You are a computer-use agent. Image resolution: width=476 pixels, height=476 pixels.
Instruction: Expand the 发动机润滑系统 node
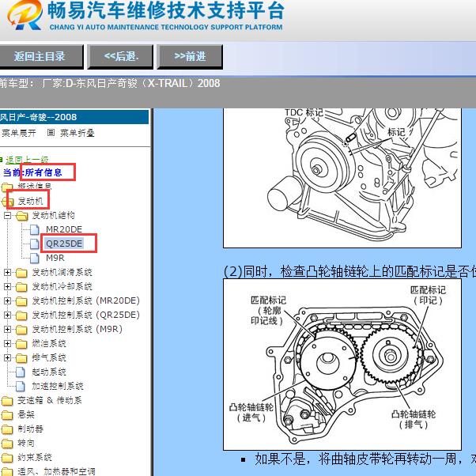coord(7,272)
